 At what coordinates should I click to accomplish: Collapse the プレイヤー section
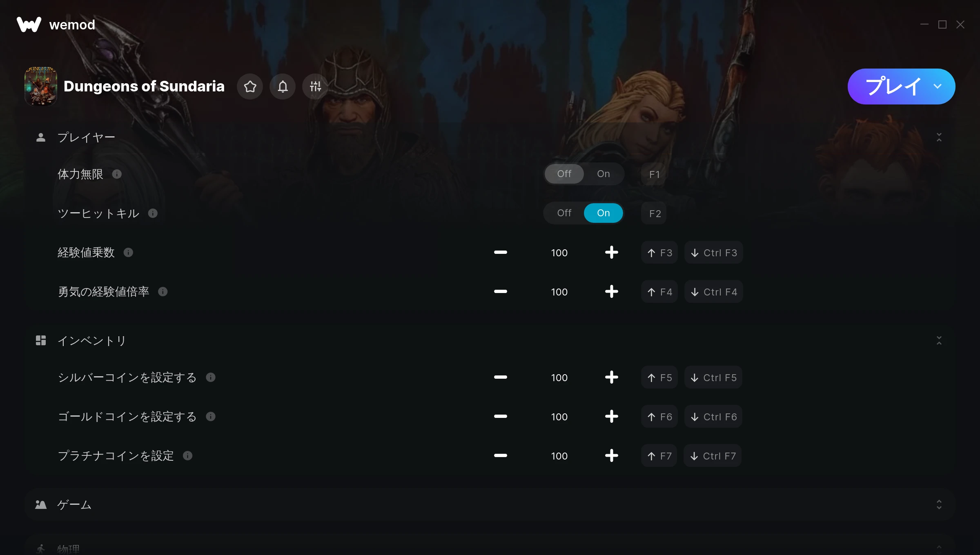[939, 137]
